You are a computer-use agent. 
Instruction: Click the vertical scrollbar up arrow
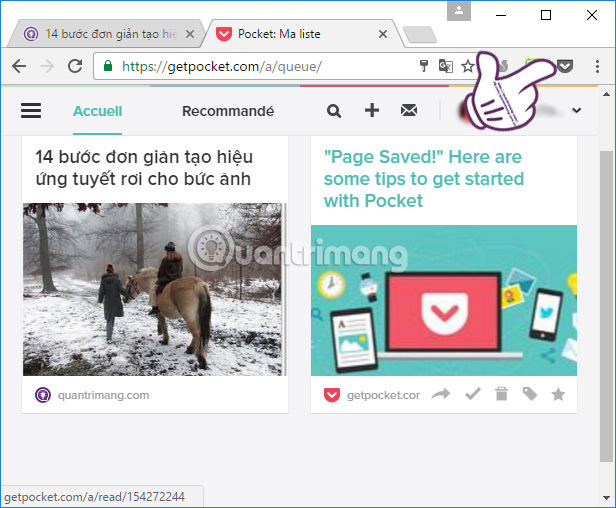pyautogui.click(x=606, y=94)
